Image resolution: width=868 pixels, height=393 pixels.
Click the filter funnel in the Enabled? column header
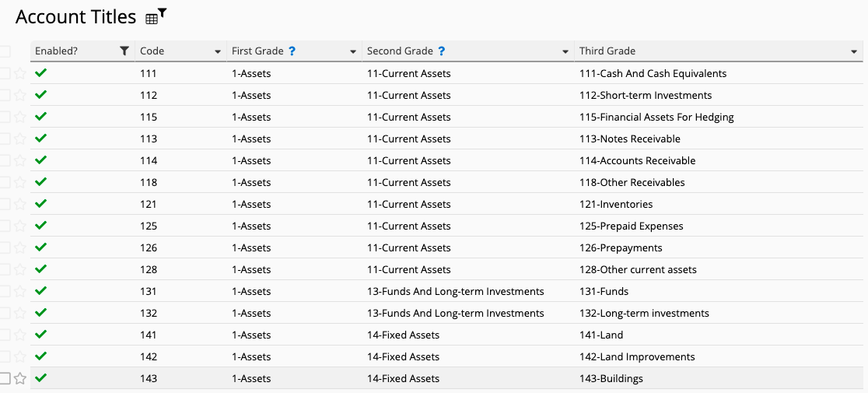[x=124, y=51]
